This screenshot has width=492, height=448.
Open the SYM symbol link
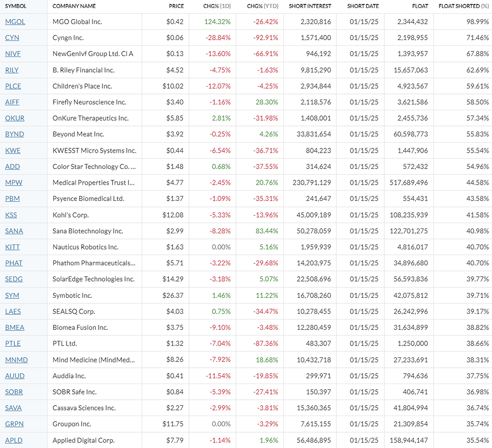(12, 295)
